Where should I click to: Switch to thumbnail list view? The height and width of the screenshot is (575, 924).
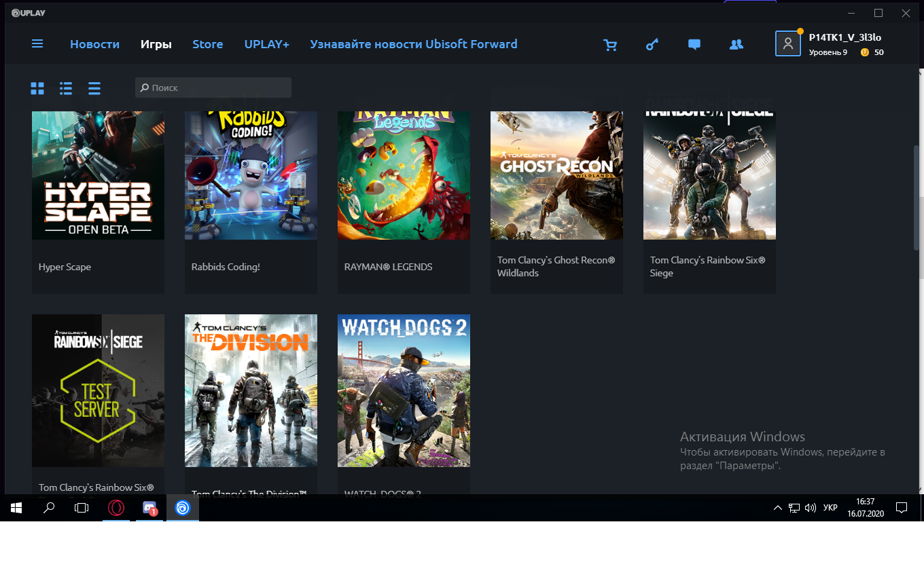tap(66, 88)
